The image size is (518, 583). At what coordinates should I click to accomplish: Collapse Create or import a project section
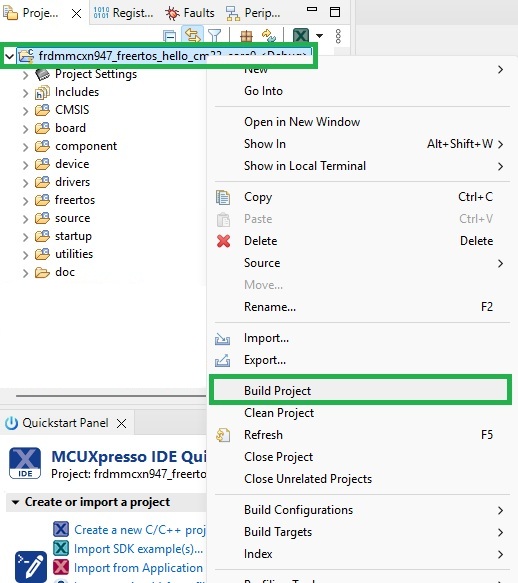[15, 502]
